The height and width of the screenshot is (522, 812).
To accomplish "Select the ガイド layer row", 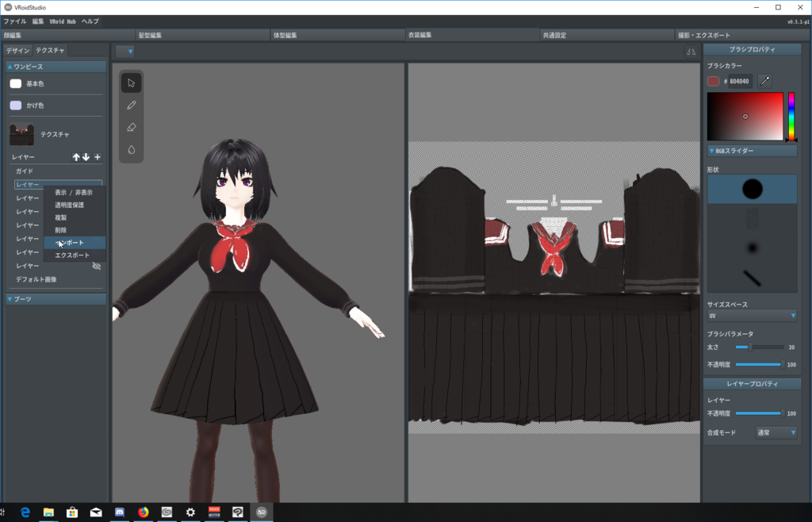I will click(x=56, y=171).
